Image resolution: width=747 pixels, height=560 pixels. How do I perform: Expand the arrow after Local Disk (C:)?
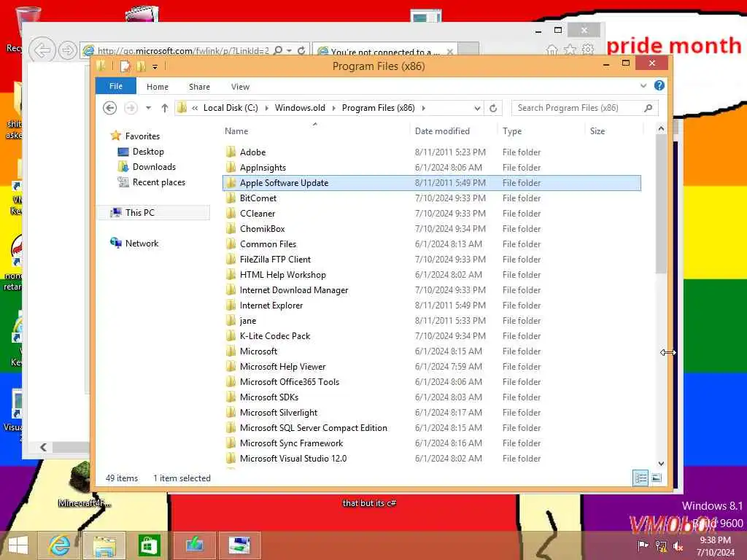[266, 108]
